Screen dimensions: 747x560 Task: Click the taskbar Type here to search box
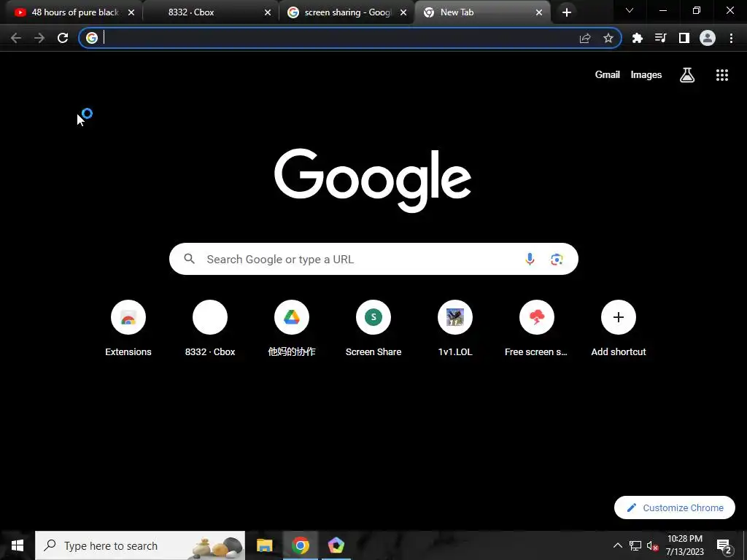coord(140,545)
